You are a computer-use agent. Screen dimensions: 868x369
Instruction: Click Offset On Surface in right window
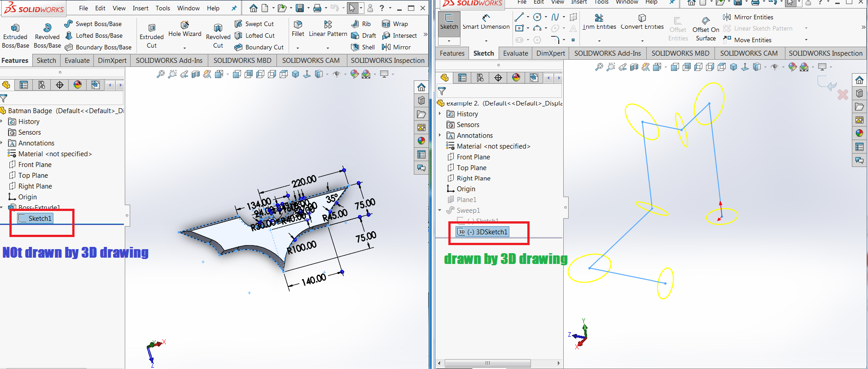coord(706,29)
